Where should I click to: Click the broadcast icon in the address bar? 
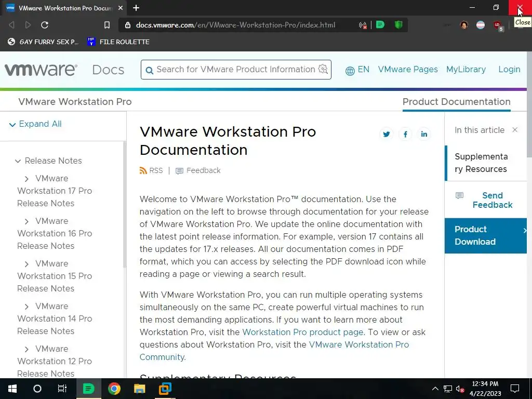363,25
